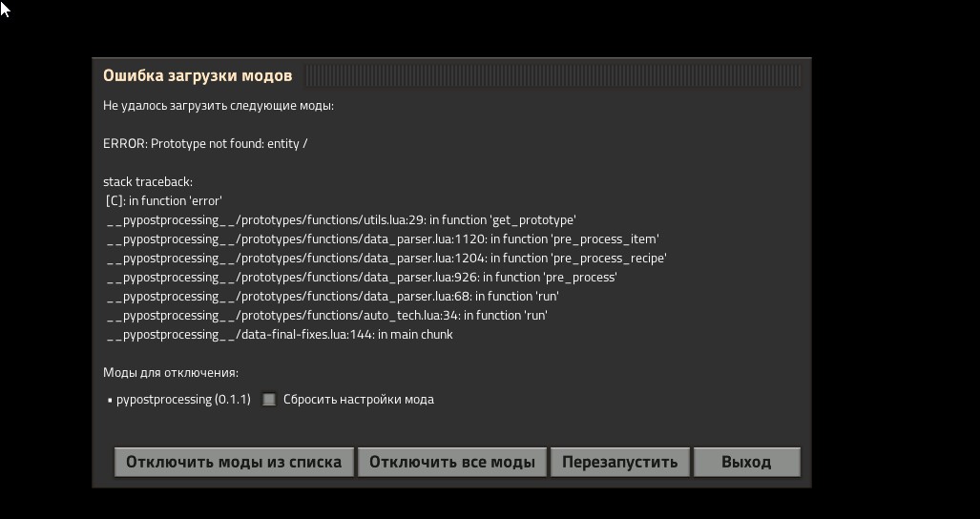Click the 'Сбросить настройки мода' label text

(x=358, y=400)
